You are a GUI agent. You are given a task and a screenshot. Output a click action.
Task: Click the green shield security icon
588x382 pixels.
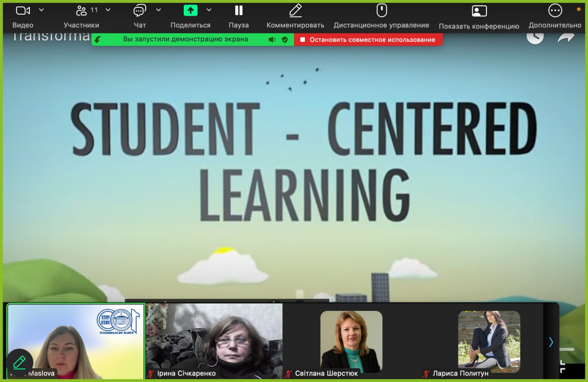285,39
